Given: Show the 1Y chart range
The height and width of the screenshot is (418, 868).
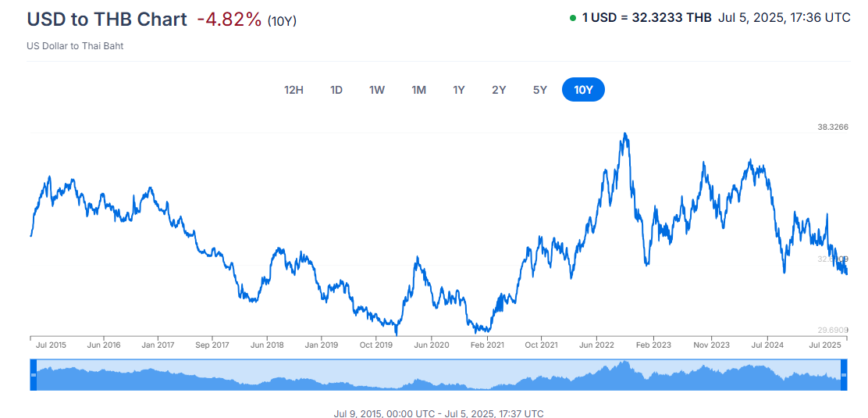Looking at the screenshot, I should tap(459, 90).
